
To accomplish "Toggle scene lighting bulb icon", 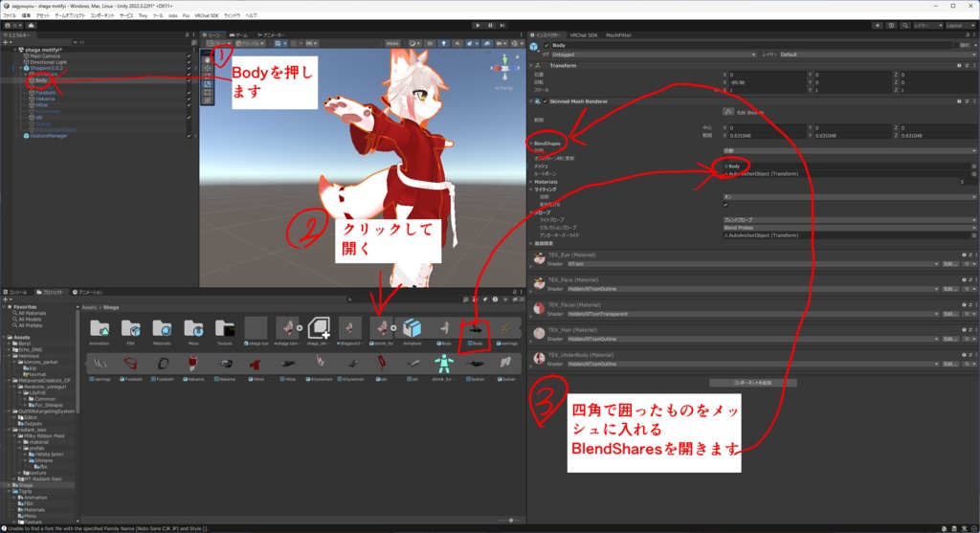I will (x=444, y=44).
